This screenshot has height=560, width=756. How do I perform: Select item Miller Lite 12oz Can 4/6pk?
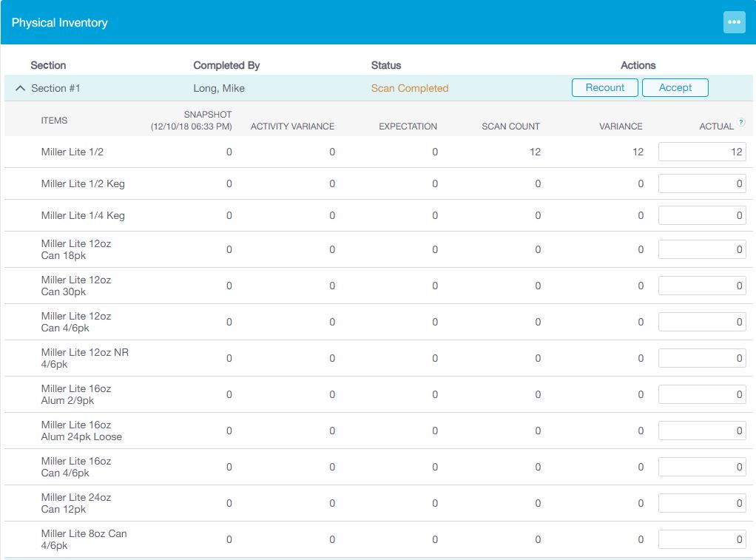(x=76, y=322)
